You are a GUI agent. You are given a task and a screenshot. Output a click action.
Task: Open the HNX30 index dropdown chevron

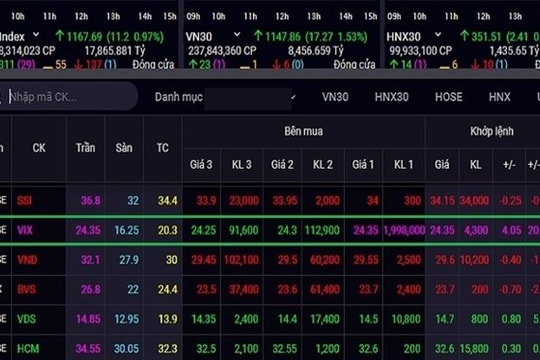pos(438,34)
